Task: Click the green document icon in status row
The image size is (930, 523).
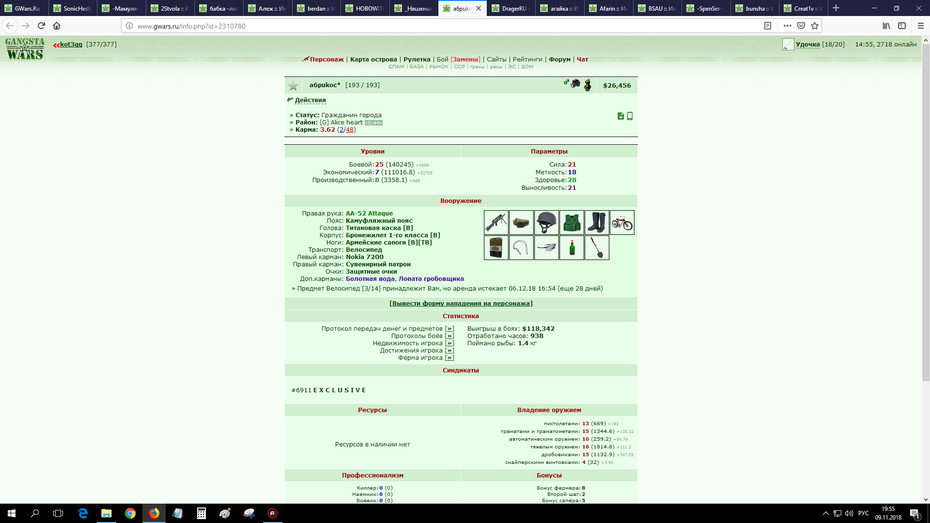Action: tap(620, 116)
